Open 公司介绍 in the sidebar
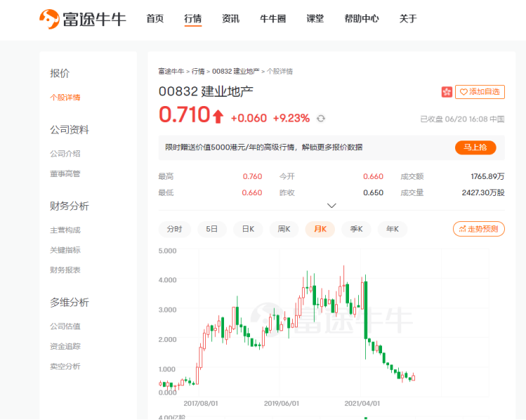The image size is (526, 420). (x=65, y=154)
